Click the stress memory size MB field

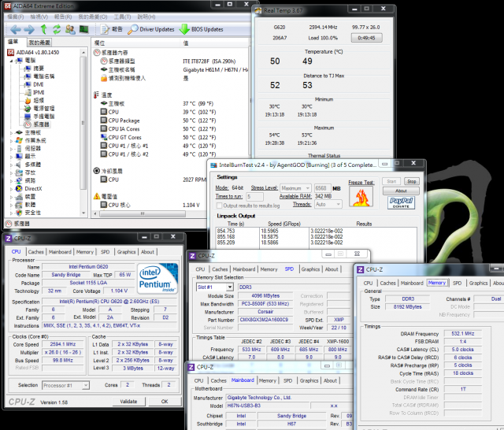point(322,188)
